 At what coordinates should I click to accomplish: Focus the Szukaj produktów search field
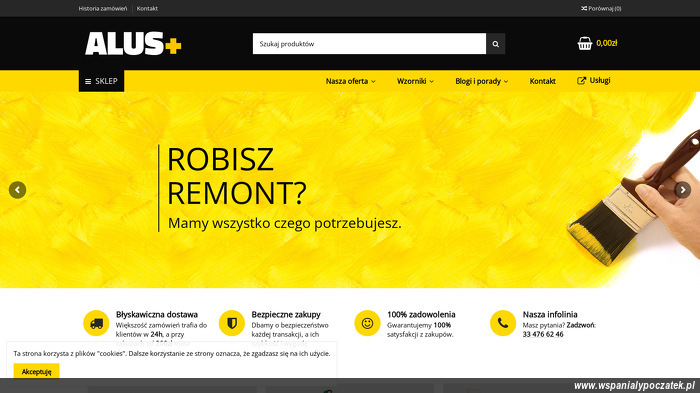(x=369, y=44)
